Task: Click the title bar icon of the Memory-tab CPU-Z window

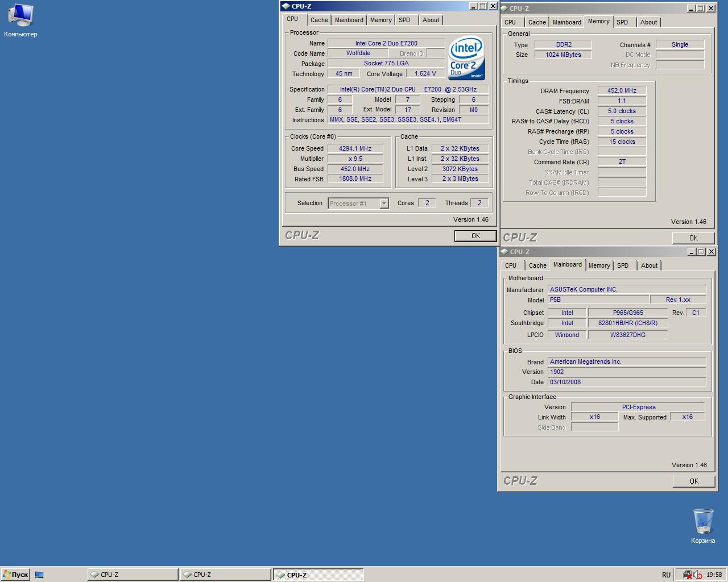Action: click(x=504, y=9)
